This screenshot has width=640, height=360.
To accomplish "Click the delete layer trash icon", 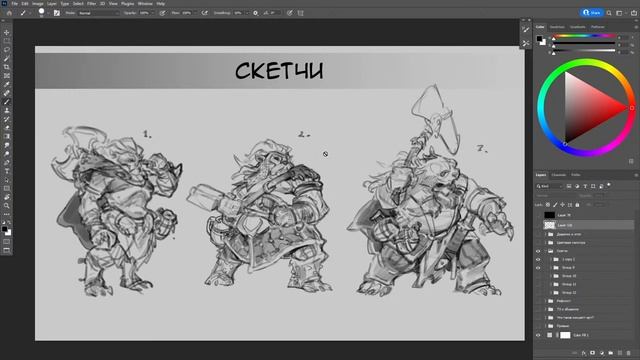I will click(x=629, y=353).
